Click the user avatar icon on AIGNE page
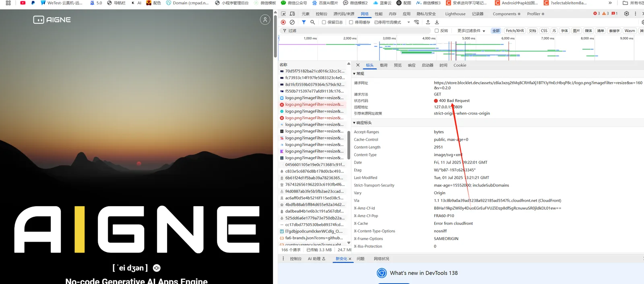The height and width of the screenshot is (284, 644). coord(265,19)
